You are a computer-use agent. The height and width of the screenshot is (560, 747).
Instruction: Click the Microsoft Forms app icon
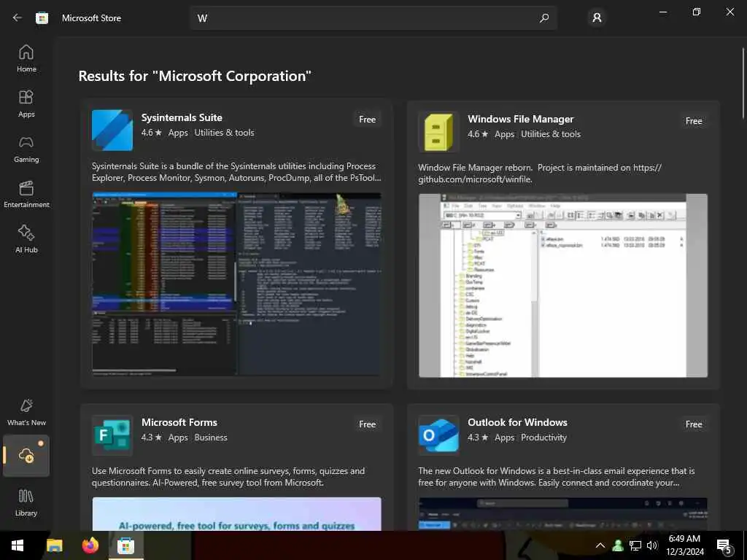112,435
